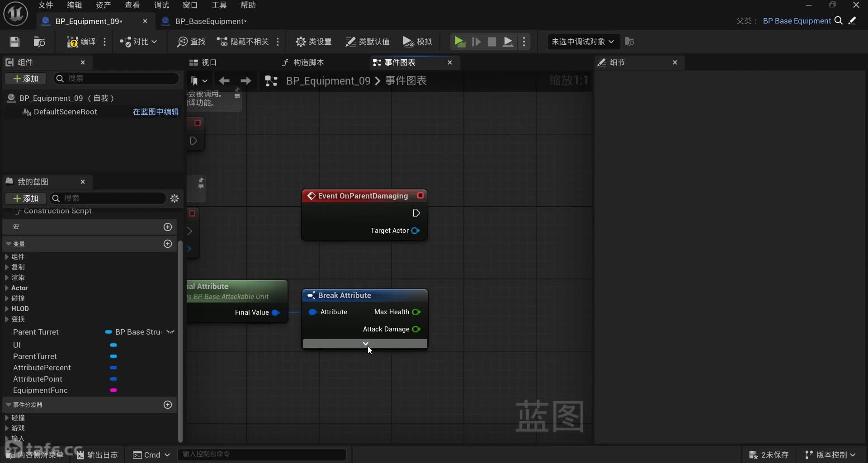
Task: Switch to the BP_BaseEquipment tab
Action: click(211, 21)
